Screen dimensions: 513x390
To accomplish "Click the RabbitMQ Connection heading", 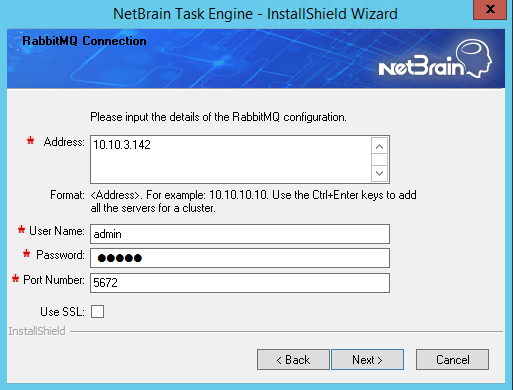I will point(84,41).
